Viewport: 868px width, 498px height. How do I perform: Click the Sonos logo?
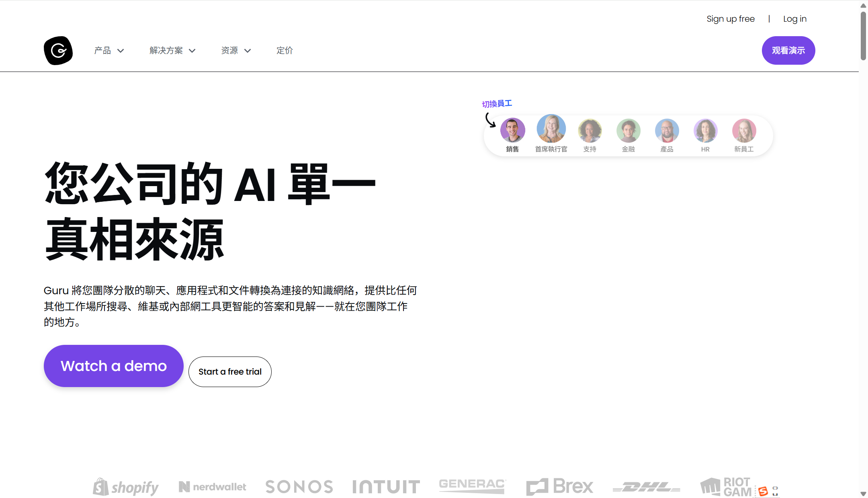(x=299, y=487)
